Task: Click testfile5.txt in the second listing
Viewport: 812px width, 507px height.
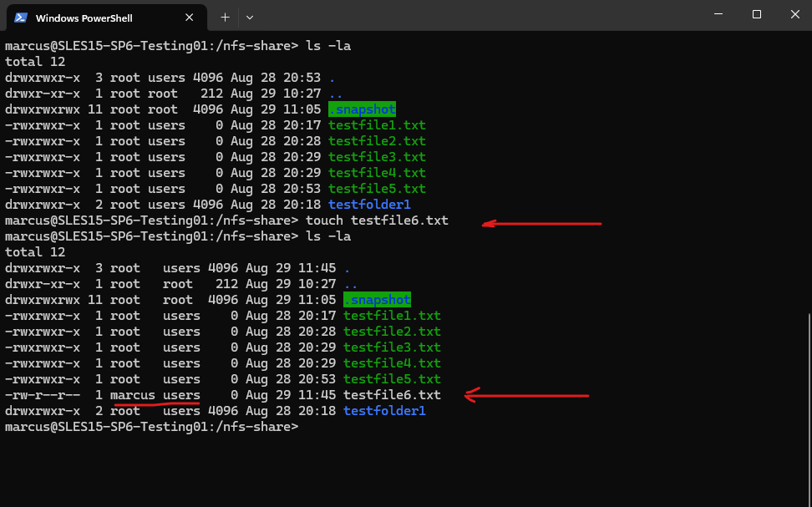Action: click(x=392, y=379)
